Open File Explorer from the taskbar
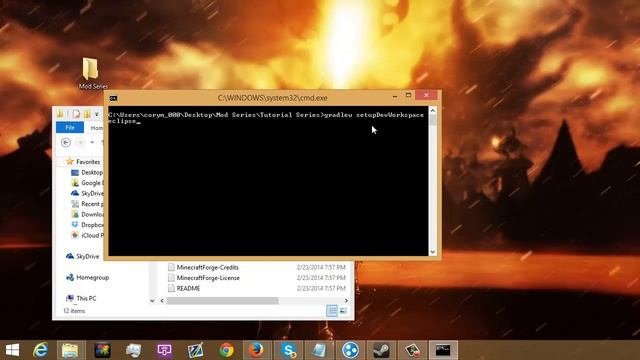Screen dimensions: 640x360 [x=70, y=350]
